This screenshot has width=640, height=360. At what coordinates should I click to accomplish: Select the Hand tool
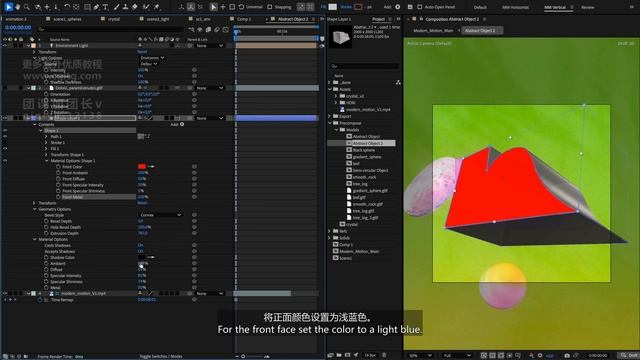point(18,7)
